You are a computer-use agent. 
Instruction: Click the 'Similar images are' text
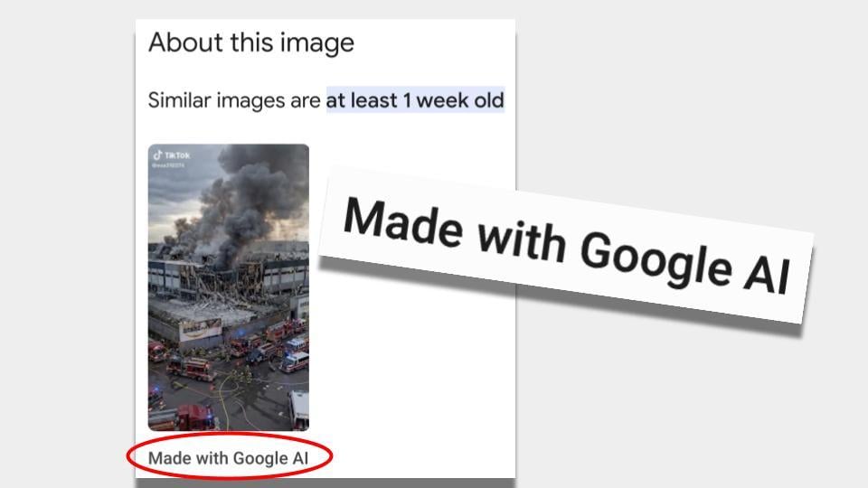point(234,100)
